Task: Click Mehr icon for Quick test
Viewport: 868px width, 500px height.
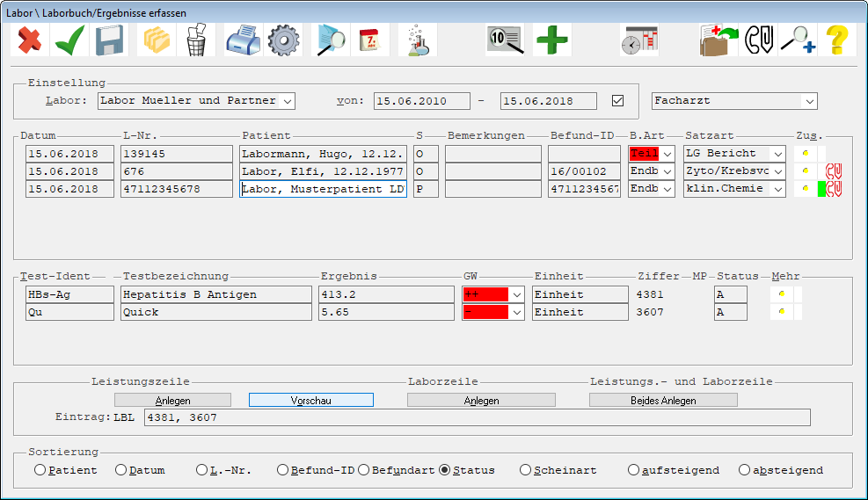Action: (x=782, y=312)
